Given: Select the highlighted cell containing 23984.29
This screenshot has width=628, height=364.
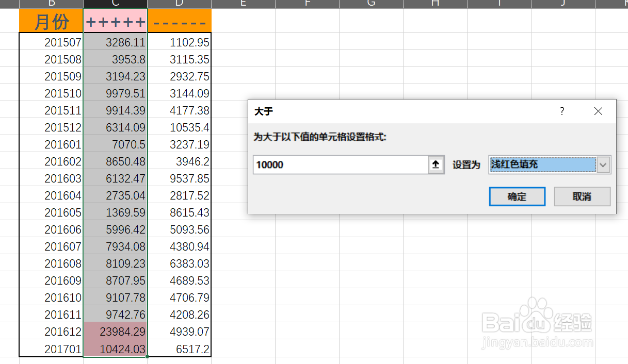Looking at the screenshot, I should pyautogui.click(x=115, y=332).
